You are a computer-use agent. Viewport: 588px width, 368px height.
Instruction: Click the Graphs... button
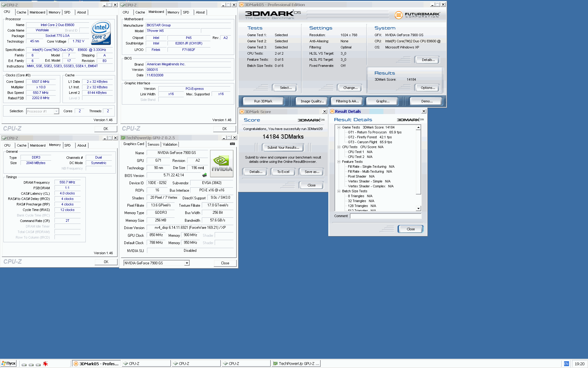pos(383,101)
